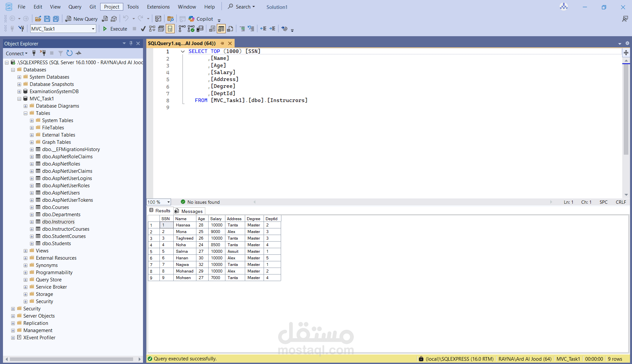Click Decrease Indent icon

pyautogui.click(x=263, y=29)
